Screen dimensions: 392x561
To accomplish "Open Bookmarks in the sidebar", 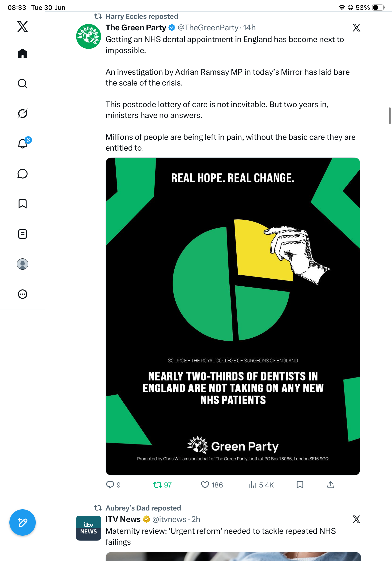I will (x=23, y=204).
